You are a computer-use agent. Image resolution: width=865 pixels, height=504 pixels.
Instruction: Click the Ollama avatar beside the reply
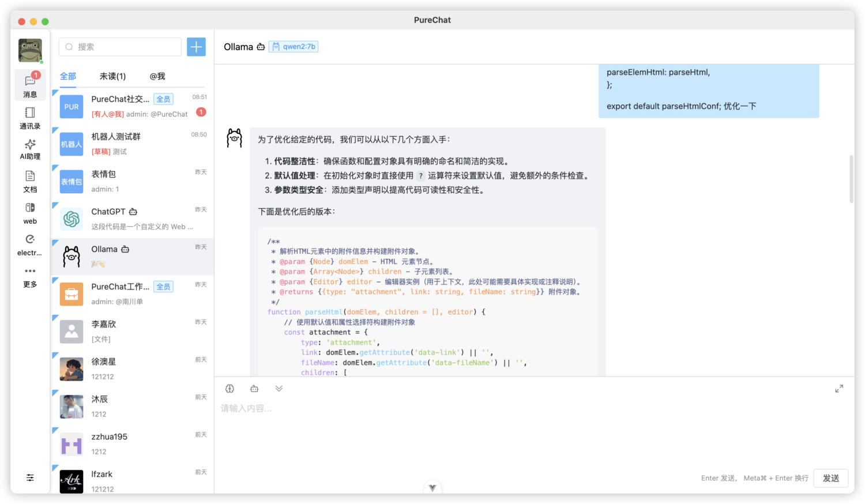click(234, 138)
